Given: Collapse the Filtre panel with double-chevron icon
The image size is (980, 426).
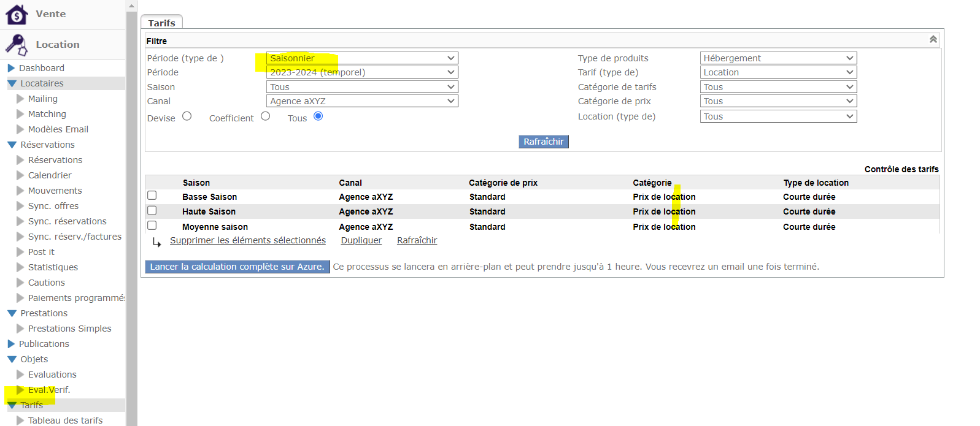Looking at the screenshot, I should [x=933, y=40].
